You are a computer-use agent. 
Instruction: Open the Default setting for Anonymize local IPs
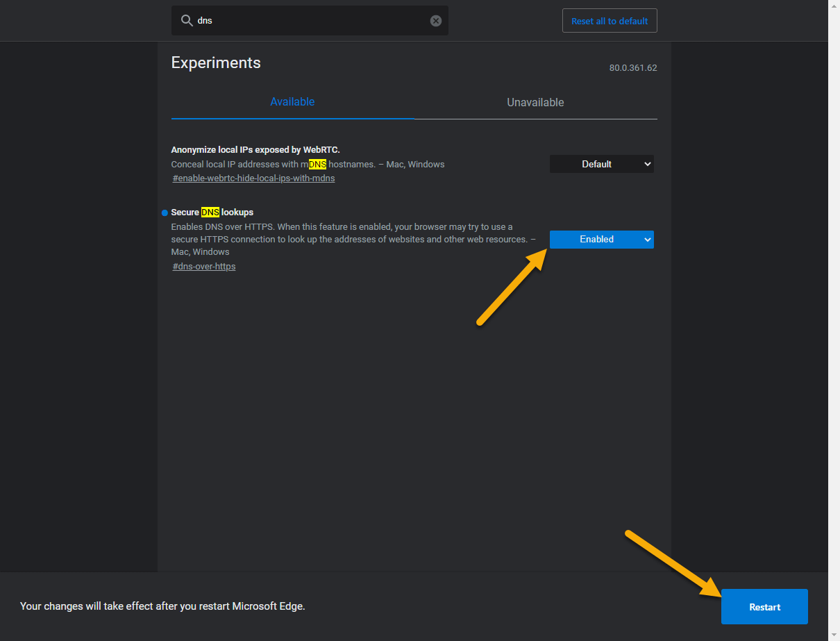(x=601, y=164)
